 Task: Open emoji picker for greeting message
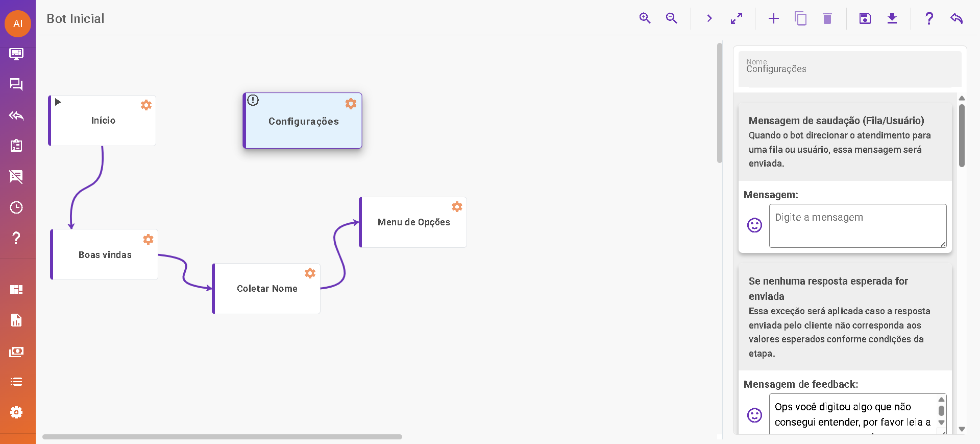tap(754, 225)
